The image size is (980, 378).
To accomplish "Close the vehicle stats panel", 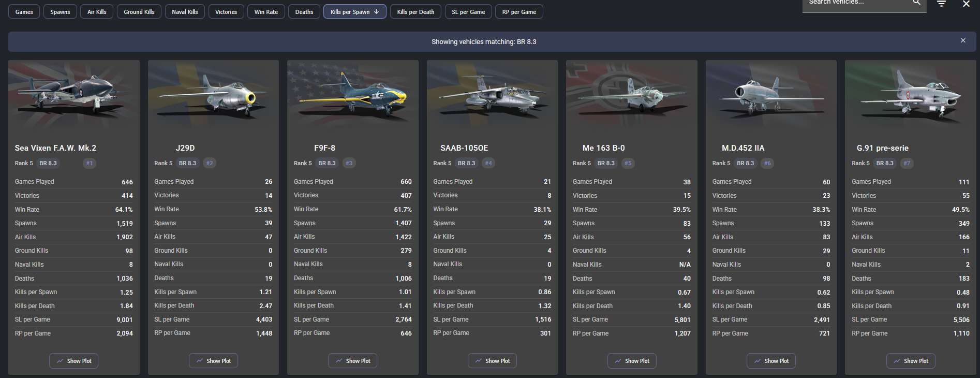I will (x=966, y=4).
